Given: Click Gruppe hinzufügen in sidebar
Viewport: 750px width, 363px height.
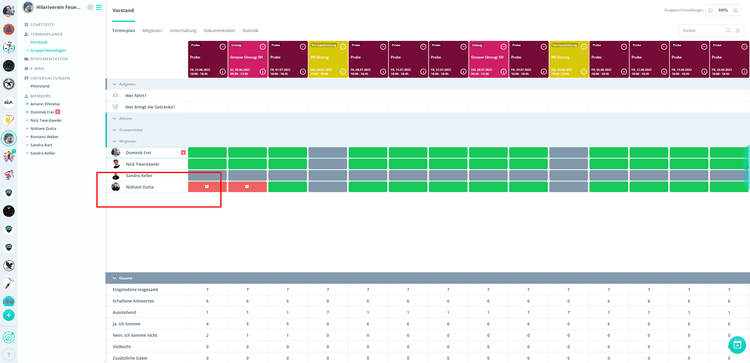Looking at the screenshot, I should (47, 50).
